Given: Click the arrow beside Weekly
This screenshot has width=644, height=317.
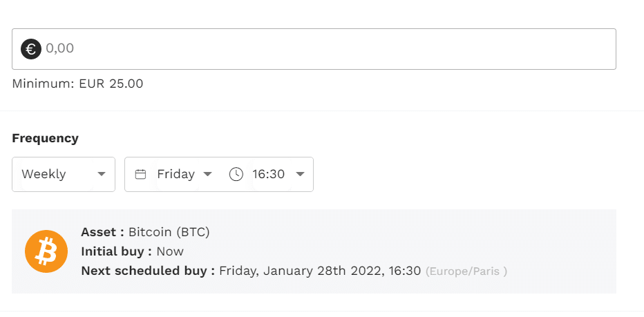Looking at the screenshot, I should click(102, 174).
